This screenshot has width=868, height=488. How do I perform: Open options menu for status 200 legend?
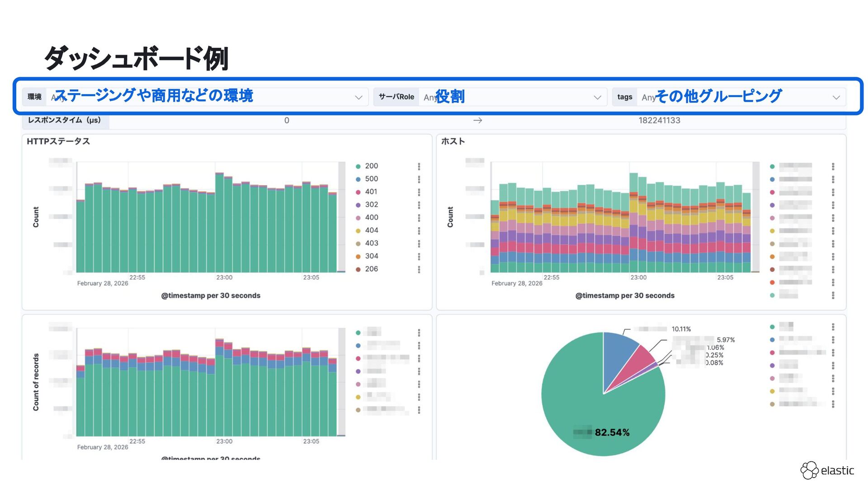click(419, 166)
